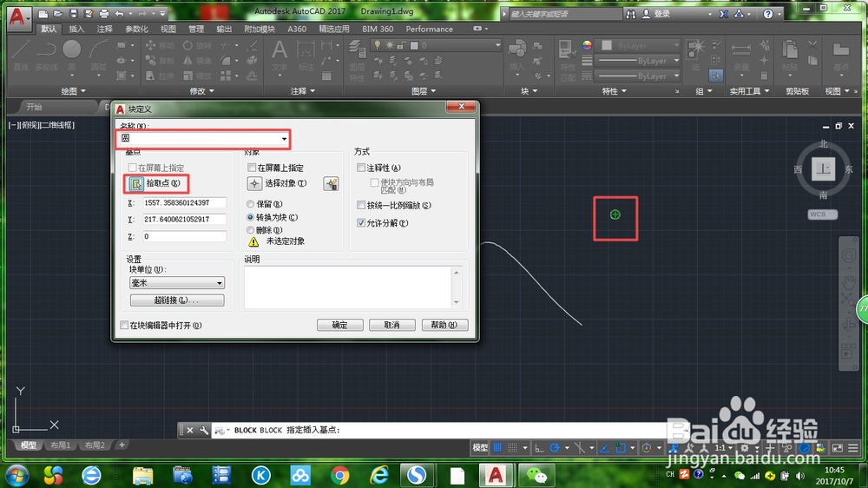Image resolution: width=868 pixels, height=488 pixels.
Task: Click the Stretch (拉伸) tool
Action: [x=160, y=76]
